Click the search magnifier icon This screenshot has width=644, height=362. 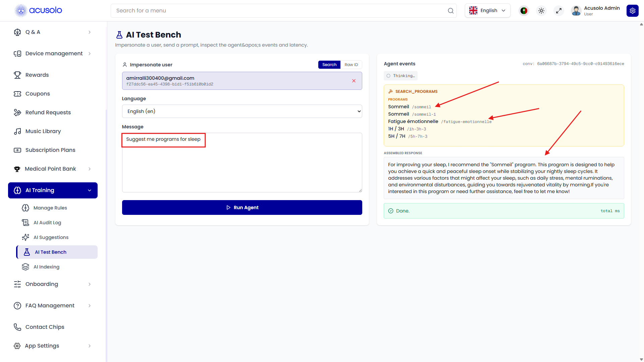click(x=450, y=11)
